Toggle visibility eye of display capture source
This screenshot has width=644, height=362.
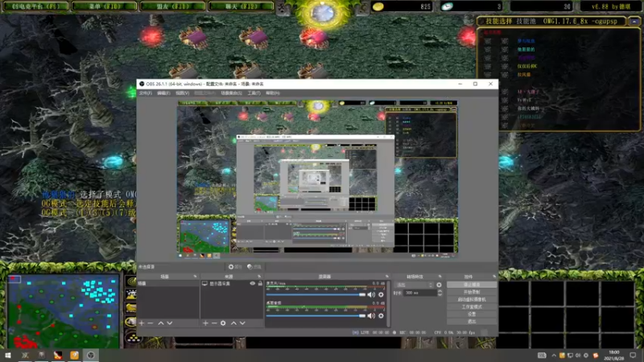click(253, 284)
